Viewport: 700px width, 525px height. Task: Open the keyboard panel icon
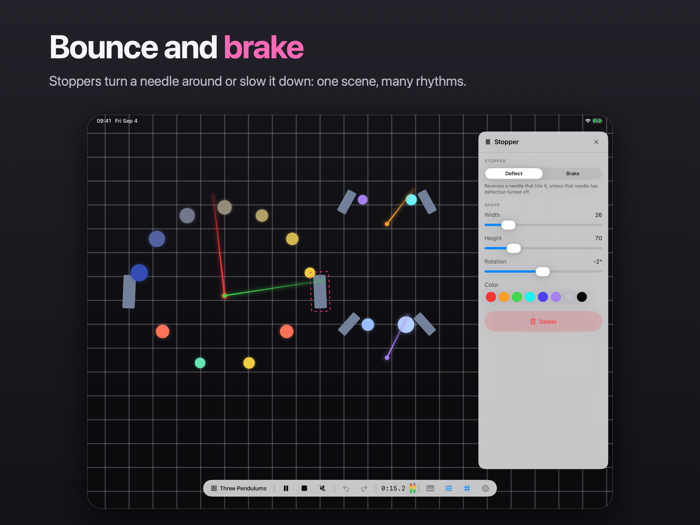click(x=430, y=488)
